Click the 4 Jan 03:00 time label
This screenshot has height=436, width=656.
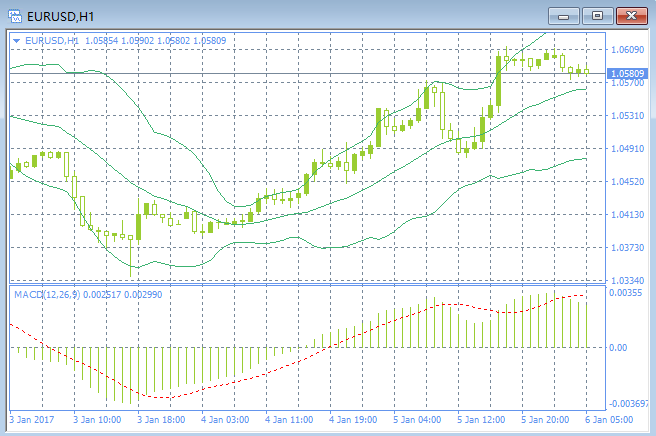225,420
